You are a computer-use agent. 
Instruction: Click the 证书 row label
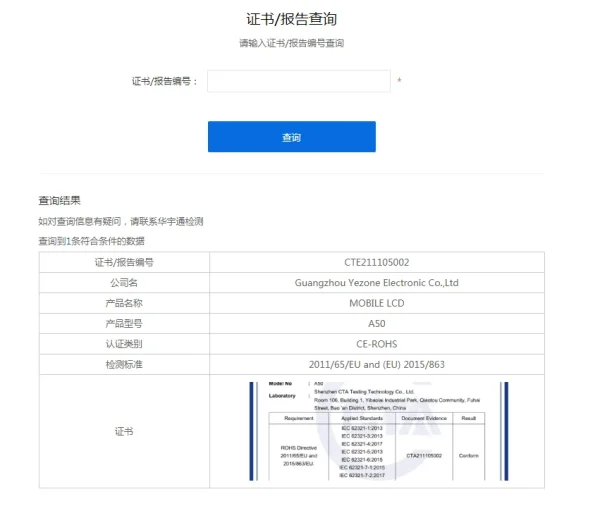(124, 431)
